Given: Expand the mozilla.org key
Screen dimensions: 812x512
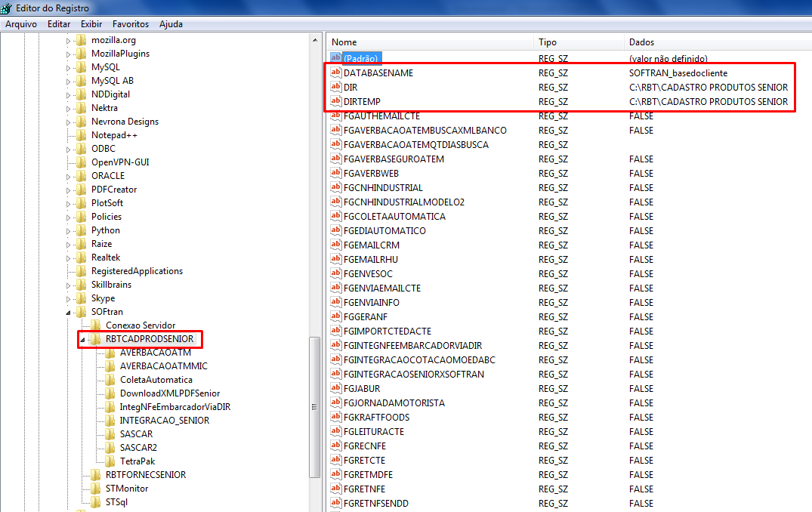Looking at the screenshot, I should pyautogui.click(x=68, y=40).
